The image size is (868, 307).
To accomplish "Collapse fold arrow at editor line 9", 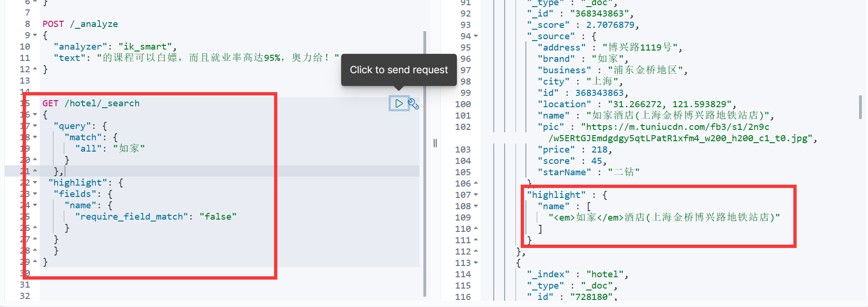I will point(35,35).
